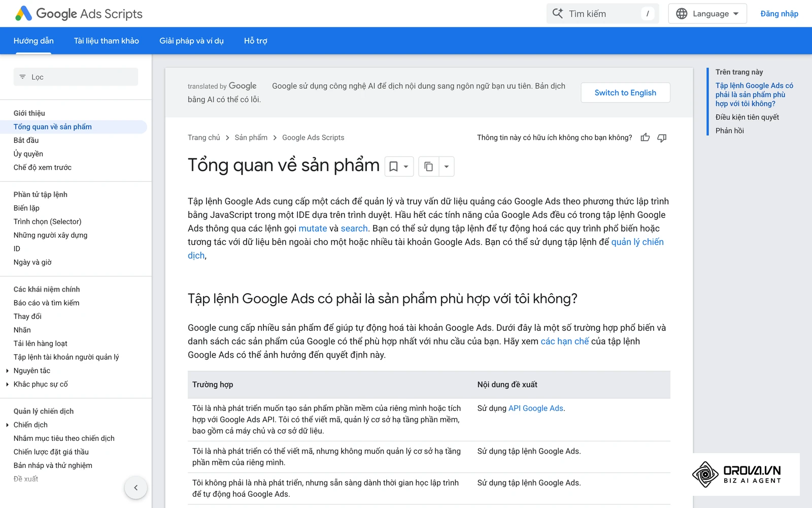Viewport: 812px width, 508px height.
Task: Click the thumbs down not helpful icon
Action: coord(662,138)
